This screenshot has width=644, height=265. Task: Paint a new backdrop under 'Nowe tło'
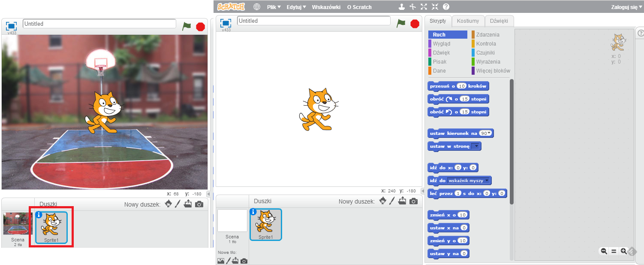pyautogui.click(x=229, y=261)
